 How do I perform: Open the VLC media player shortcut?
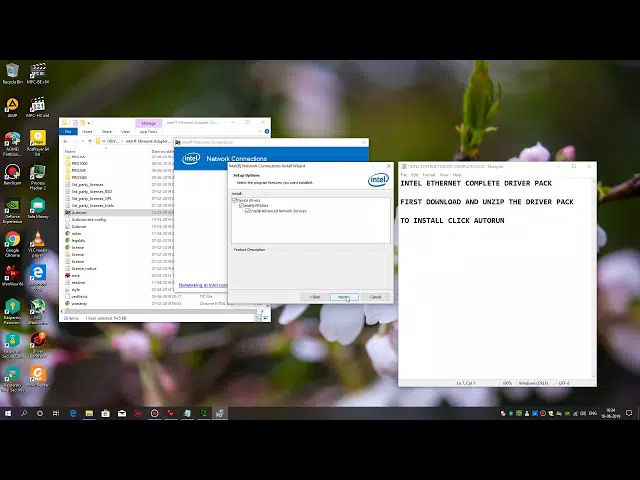[x=38, y=244]
